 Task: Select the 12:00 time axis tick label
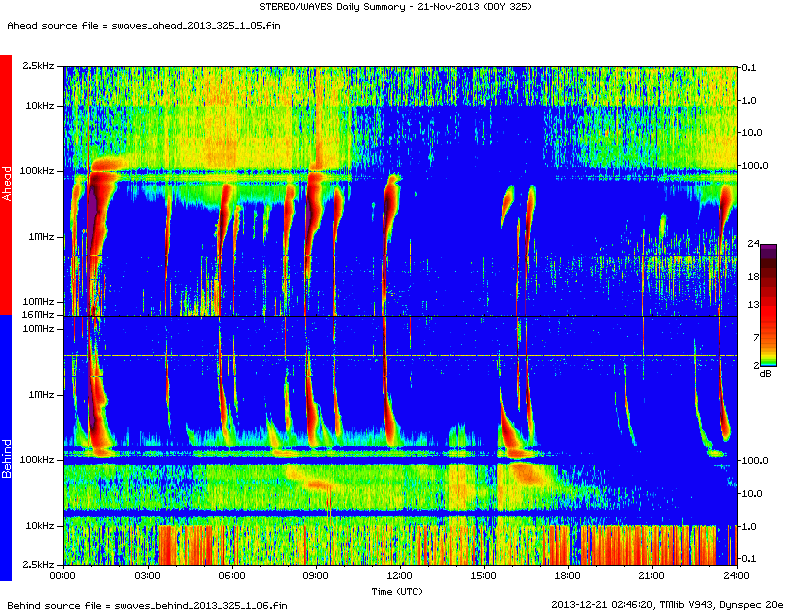pyautogui.click(x=399, y=576)
